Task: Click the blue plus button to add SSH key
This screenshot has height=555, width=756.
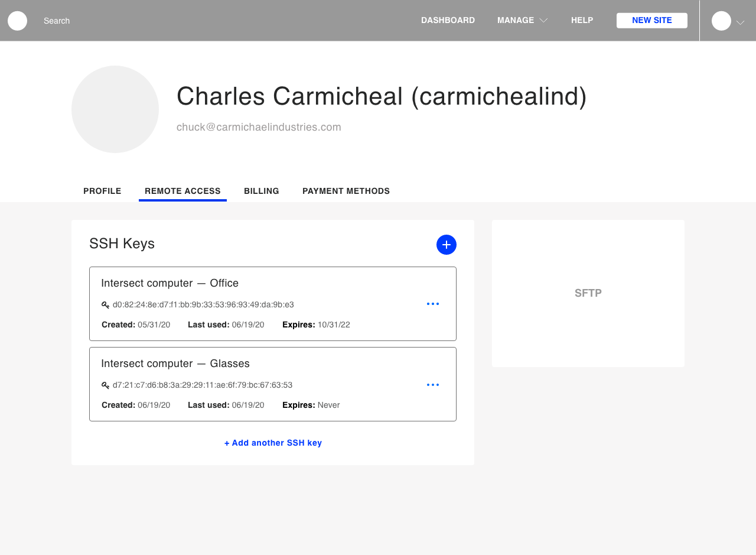Action: (x=447, y=245)
